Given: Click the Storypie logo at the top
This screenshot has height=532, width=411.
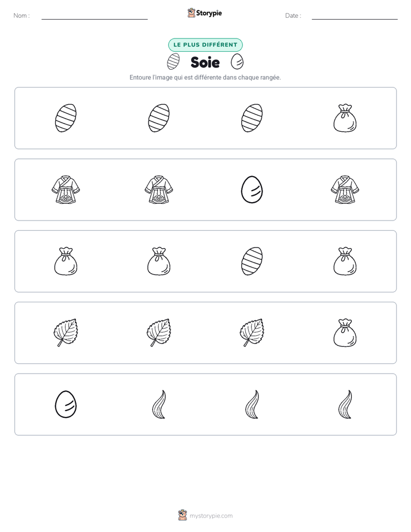Looking at the screenshot, I should 204,13.
